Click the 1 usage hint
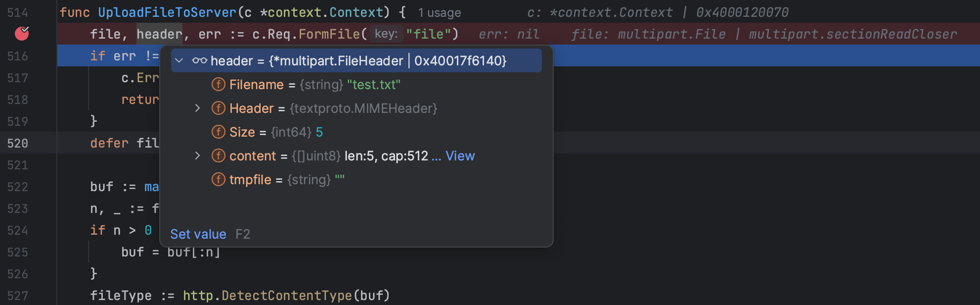Screen dimensions: 980x305 tap(439, 13)
